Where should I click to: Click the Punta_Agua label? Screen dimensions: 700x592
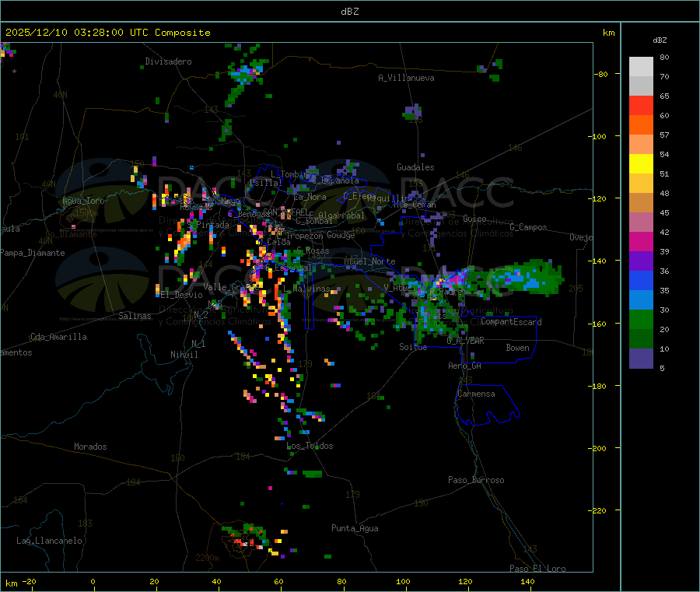point(355,528)
